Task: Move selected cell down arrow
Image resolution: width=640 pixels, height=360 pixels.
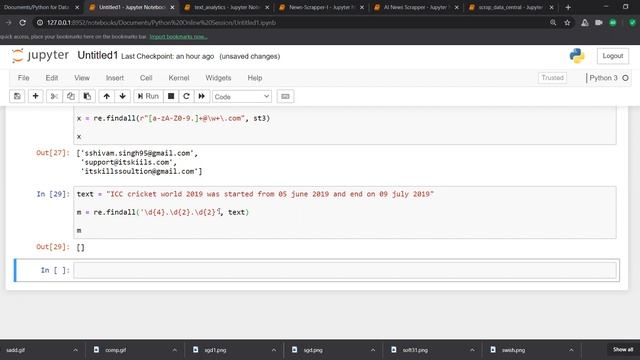Action: (122, 96)
